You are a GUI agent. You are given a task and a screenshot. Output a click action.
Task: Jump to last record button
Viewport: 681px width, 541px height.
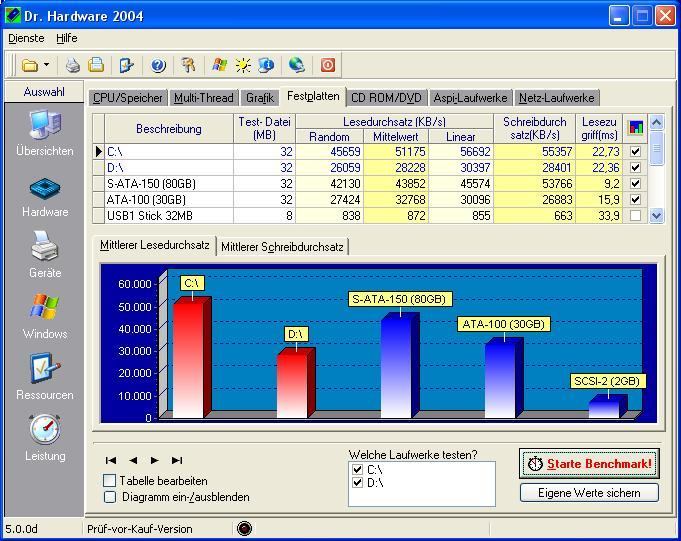(x=177, y=460)
